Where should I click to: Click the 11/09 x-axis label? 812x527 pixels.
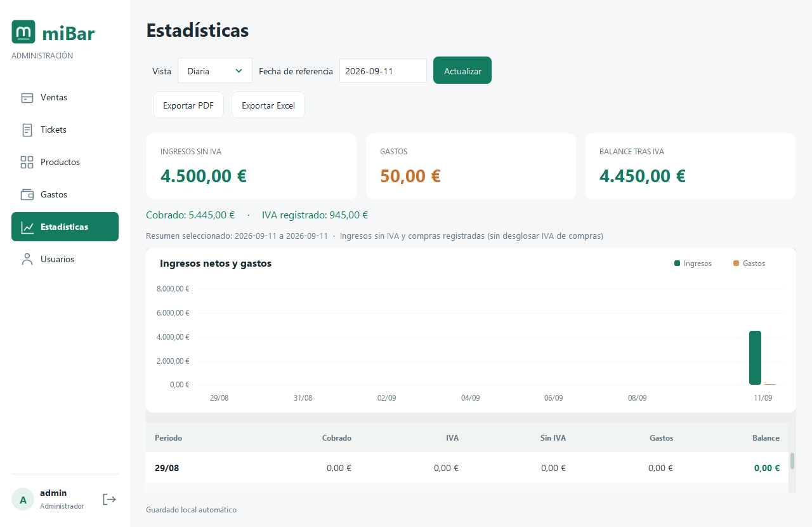pyautogui.click(x=763, y=397)
